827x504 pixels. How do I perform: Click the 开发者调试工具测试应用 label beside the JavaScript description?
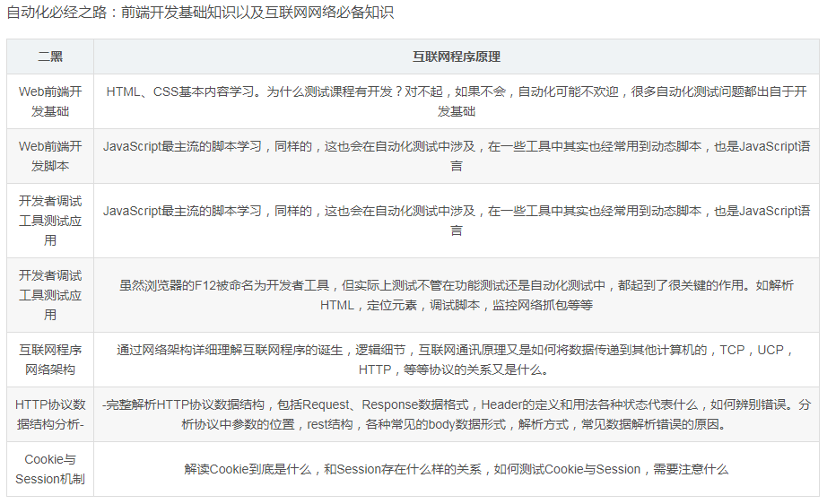coord(50,221)
